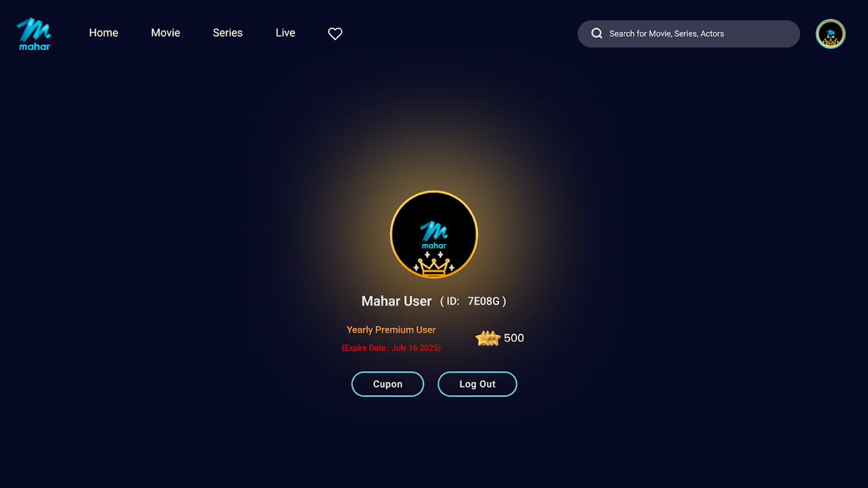The image size is (868, 488).
Task: Click the Log Out button
Action: pyautogui.click(x=477, y=384)
